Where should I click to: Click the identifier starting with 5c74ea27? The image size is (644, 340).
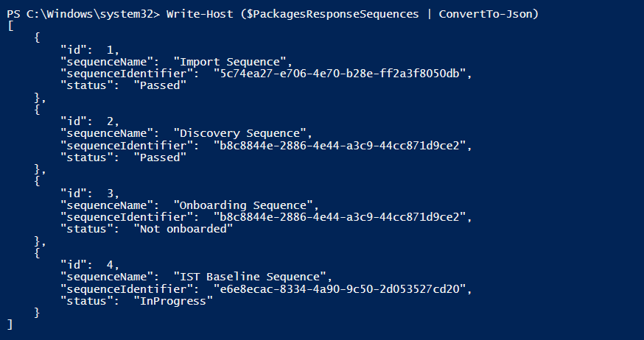340,73
